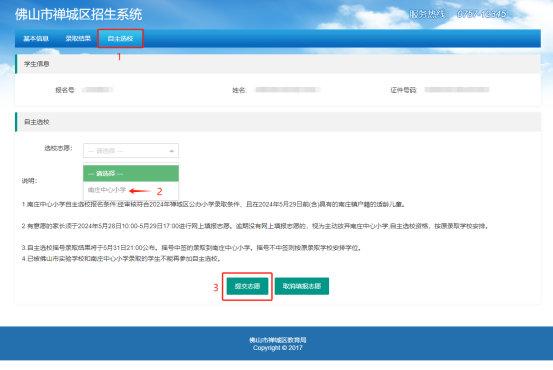Click the blurred 证件号码 value
The image size is (553, 370).
[x=457, y=90]
